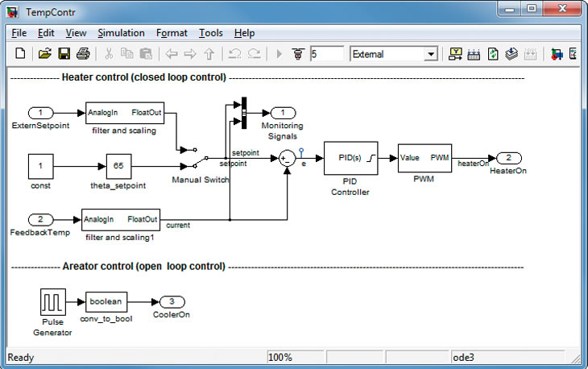The image size is (588, 369).
Task: Start simulation with play icon
Action: (279, 54)
